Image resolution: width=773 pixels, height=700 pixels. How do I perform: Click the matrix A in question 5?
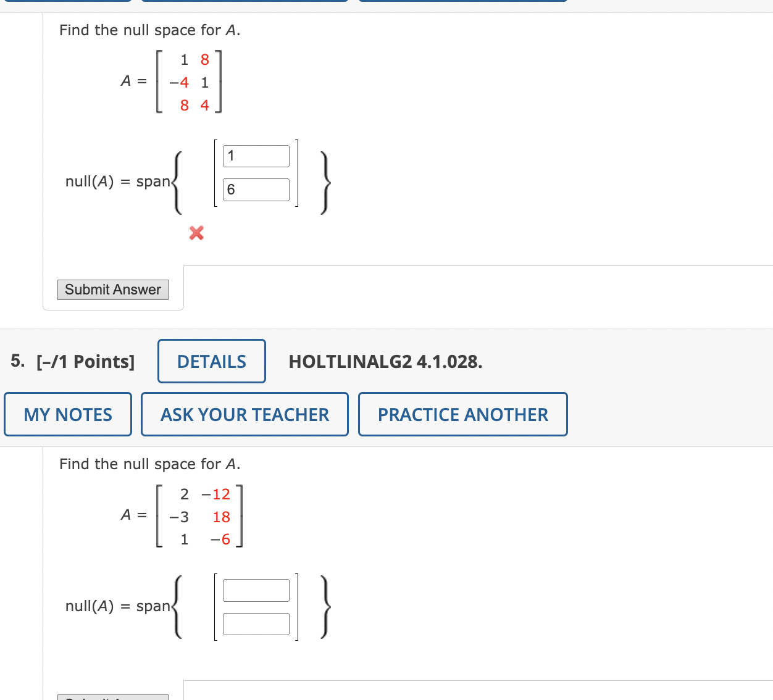pyautogui.click(x=198, y=517)
